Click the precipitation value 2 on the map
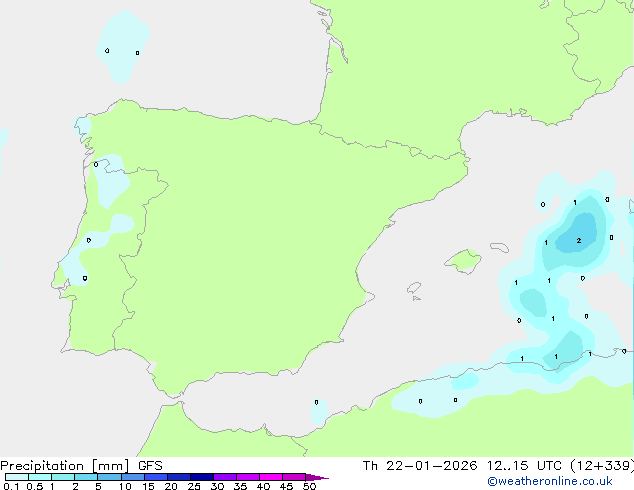The width and height of the screenshot is (634, 490). (x=579, y=241)
